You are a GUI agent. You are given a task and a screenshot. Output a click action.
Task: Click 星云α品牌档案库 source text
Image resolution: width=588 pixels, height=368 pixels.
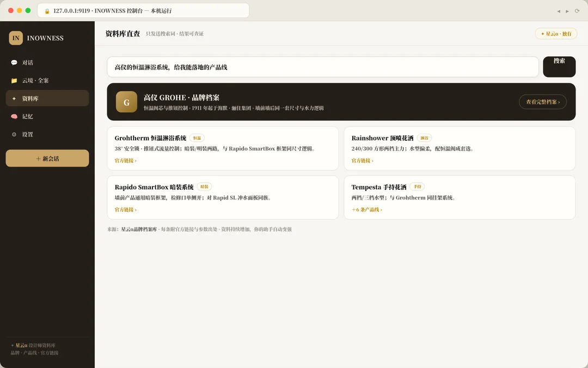click(x=139, y=230)
